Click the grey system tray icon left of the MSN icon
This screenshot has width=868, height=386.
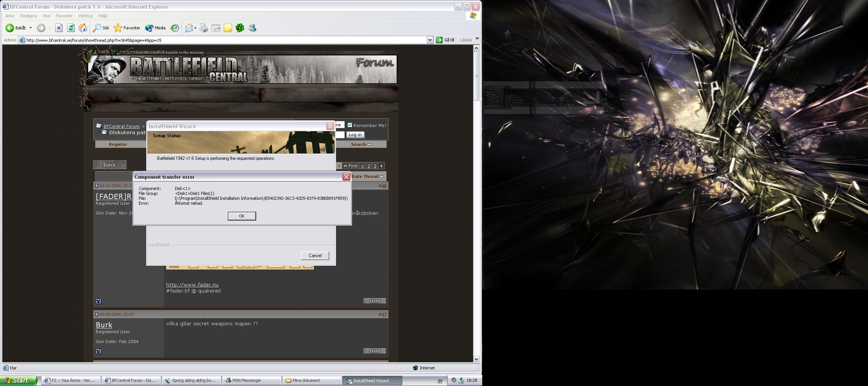pyautogui.click(x=454, y=380)
